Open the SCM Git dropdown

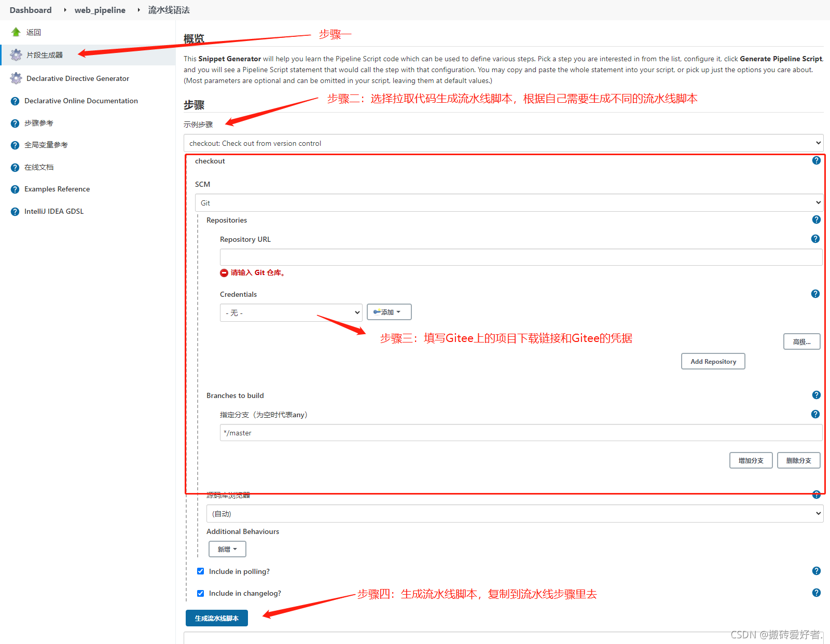[509, 203]
